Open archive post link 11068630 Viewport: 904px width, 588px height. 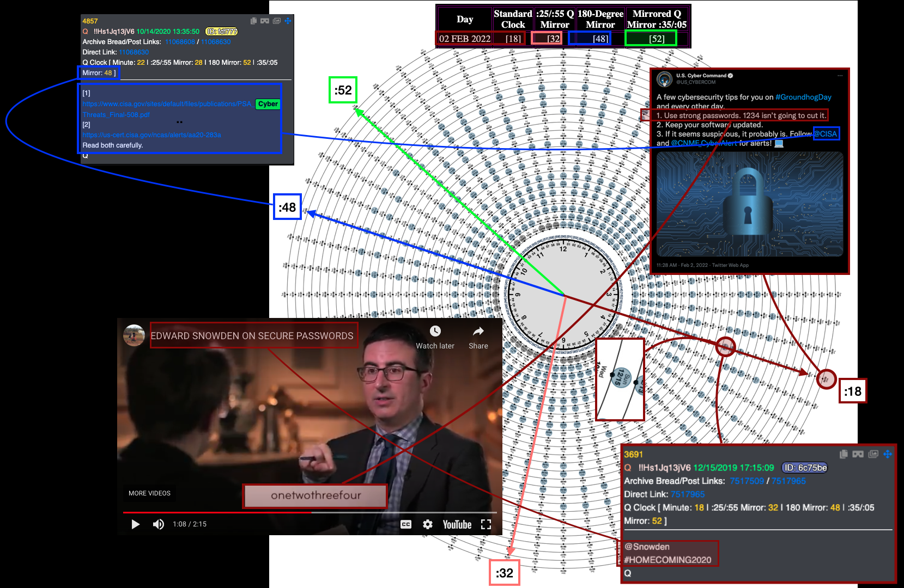coord(216,42)
